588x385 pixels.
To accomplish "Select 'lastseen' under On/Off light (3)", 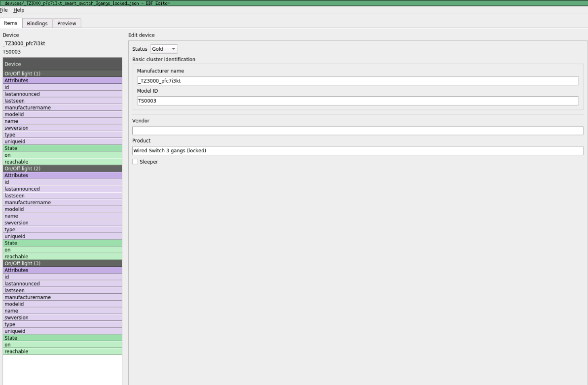I will point(62,290).
